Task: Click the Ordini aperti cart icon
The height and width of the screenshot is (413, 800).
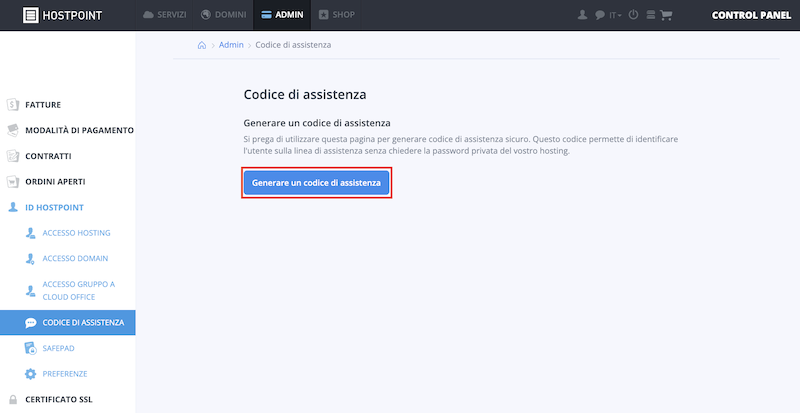Action: [13, 182]
